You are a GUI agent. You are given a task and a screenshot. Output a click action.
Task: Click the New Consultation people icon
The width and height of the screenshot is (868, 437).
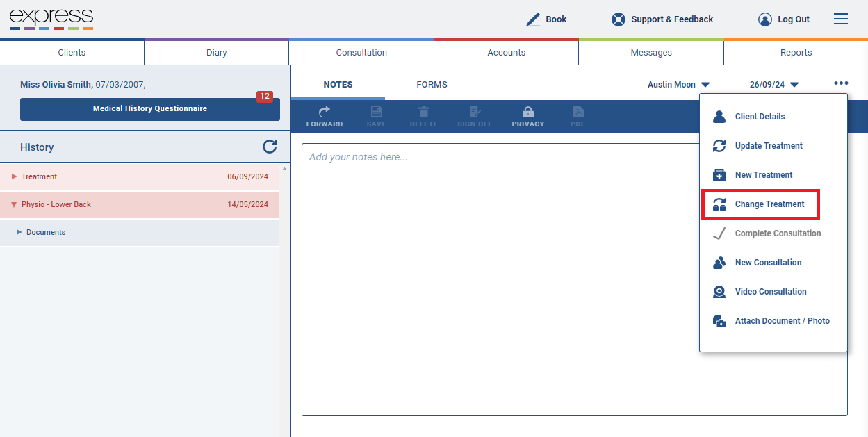pos(719,263)
